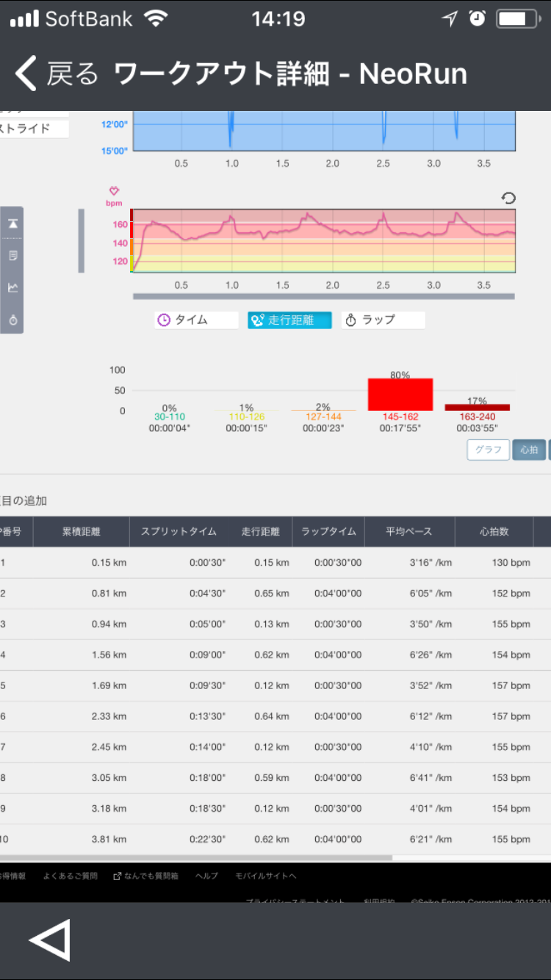Click the 3.81 km cumulative distance cell
Image resolution: width=551 pixels, height=980 pixels.
(109, 839)
